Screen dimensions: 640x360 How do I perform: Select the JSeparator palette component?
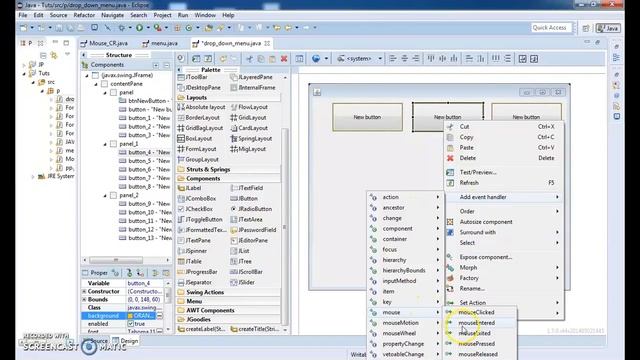(x=195, y=282)
